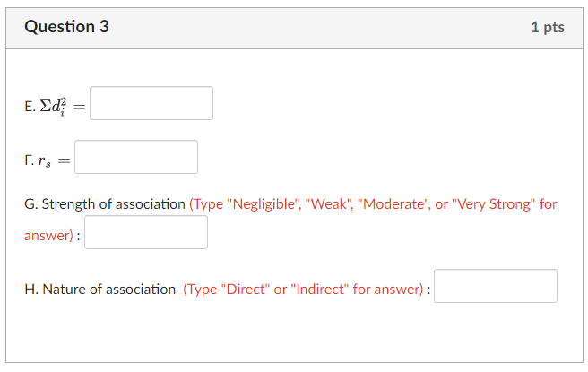This screenshot has height=372, width=588.
Task: Click the equals sign after r_s
Action: tap(64, 160)
